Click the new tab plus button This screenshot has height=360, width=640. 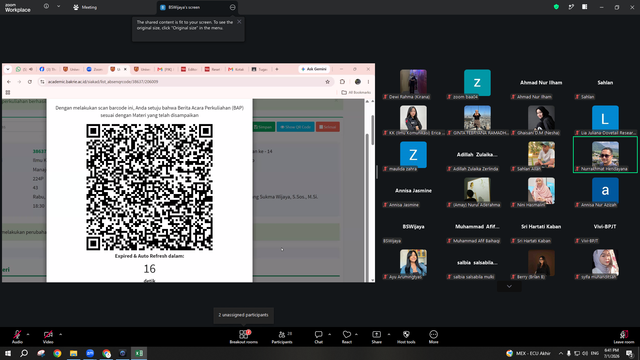[277, 69]
